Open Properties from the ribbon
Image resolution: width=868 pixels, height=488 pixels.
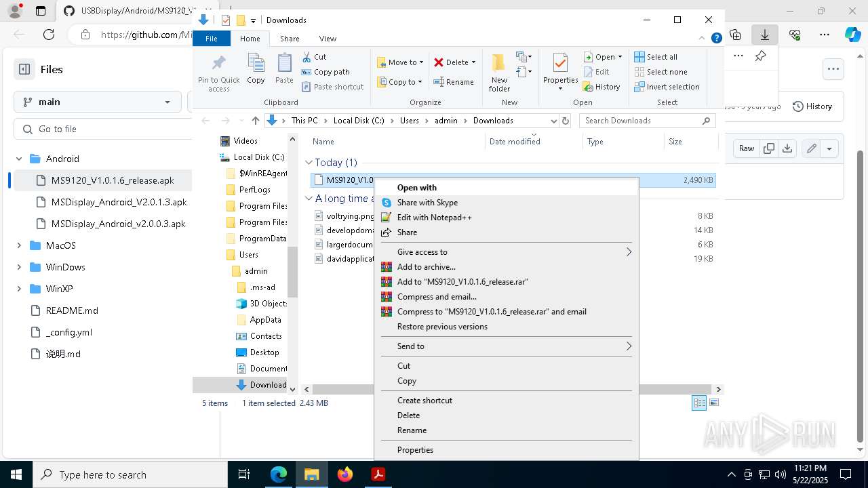[560, 73]
